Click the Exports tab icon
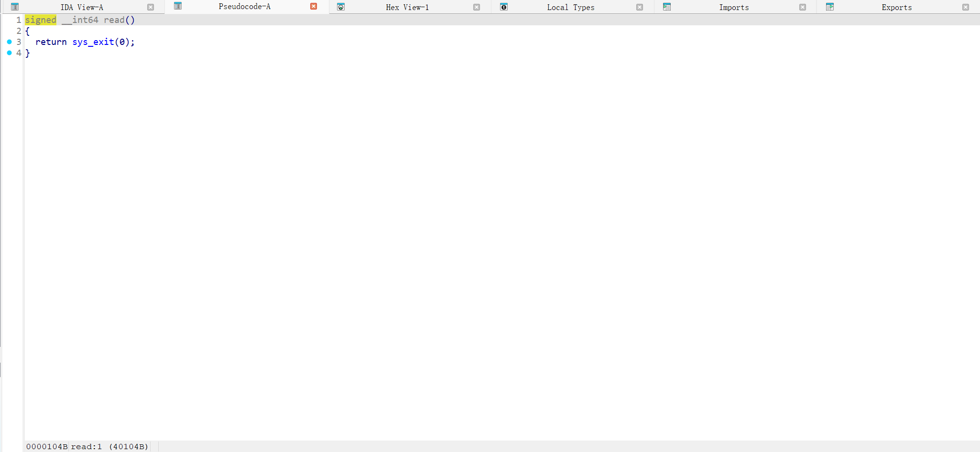 point(830,7)
